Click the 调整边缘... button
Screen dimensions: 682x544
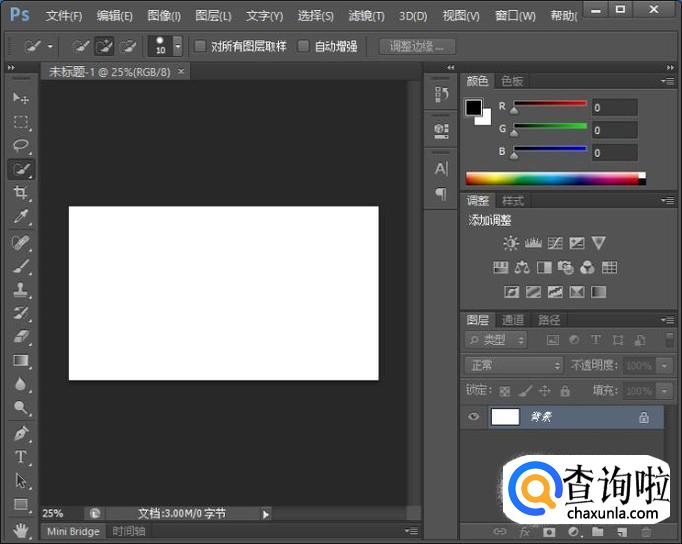pyautogui.click(x=417, y=46)
